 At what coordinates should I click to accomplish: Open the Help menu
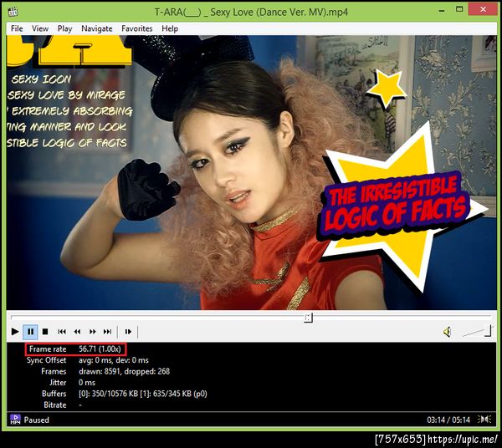tap(170, 28)
